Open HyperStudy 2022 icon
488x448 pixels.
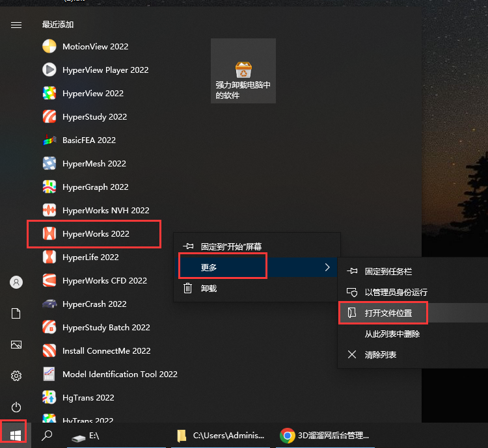point(49,116)
